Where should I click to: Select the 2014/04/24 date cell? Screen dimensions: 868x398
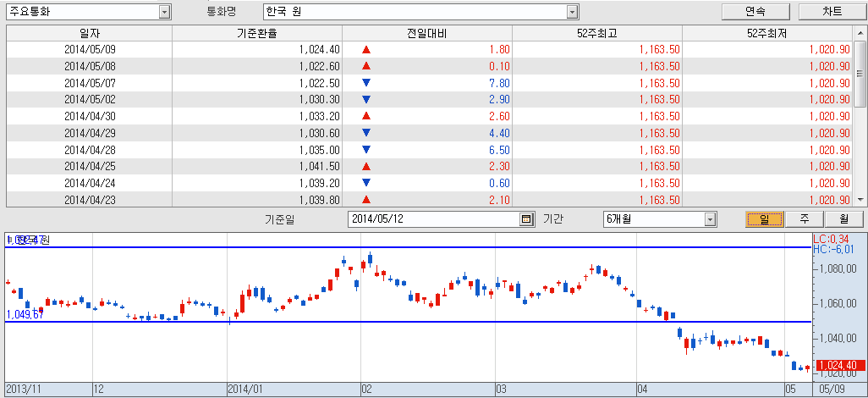point(90,182)
